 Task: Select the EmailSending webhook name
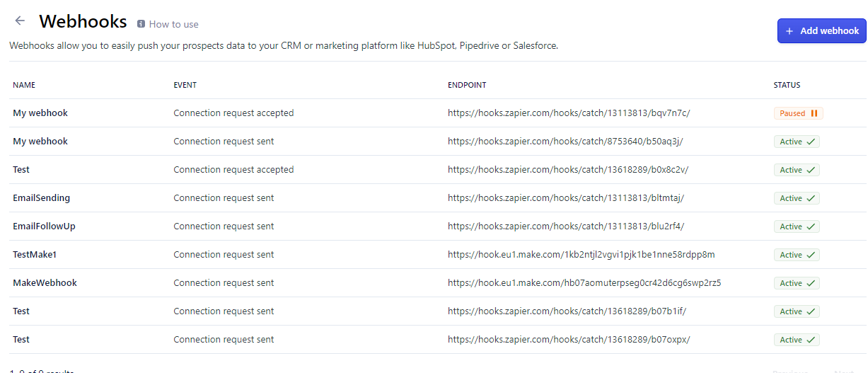tap(41, 198)
